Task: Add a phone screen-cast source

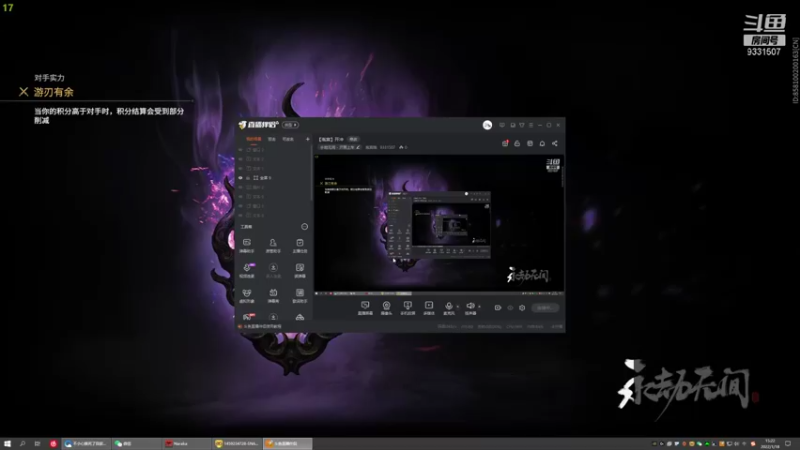Action: point(407,308)
